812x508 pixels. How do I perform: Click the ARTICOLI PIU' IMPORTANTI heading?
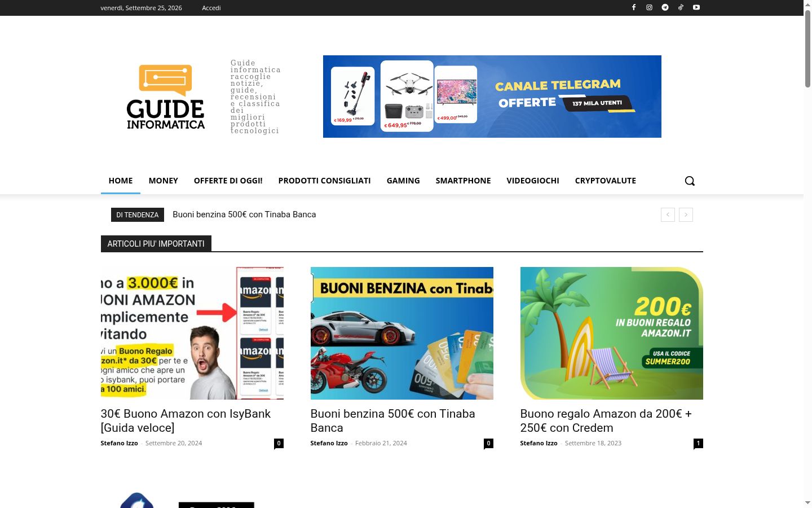156,244
